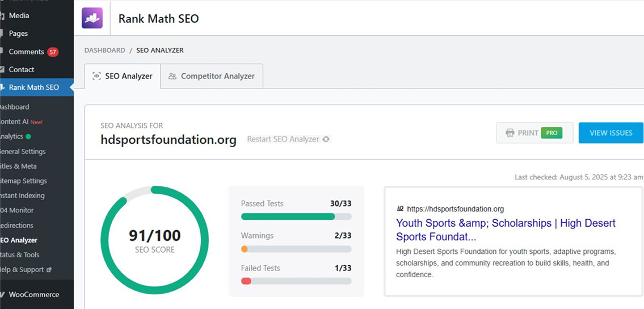Click the 91/100 SEO score circle

click(154, 240)
